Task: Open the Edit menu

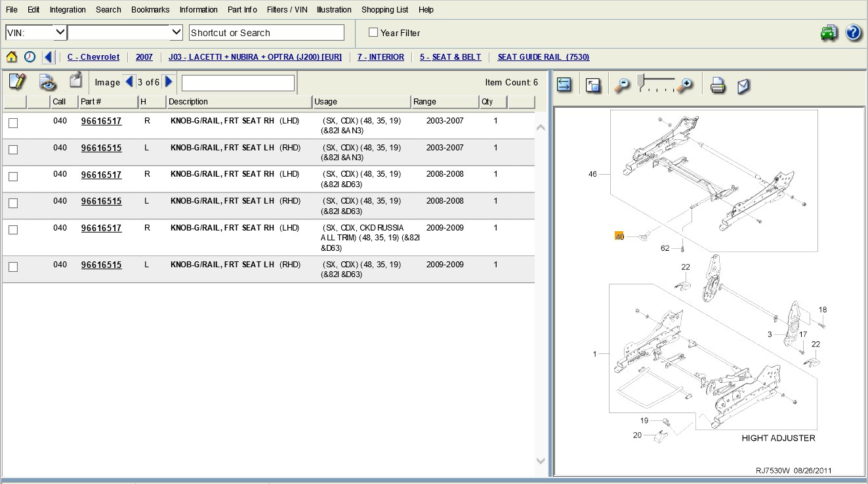Action: tap(33, 10)
